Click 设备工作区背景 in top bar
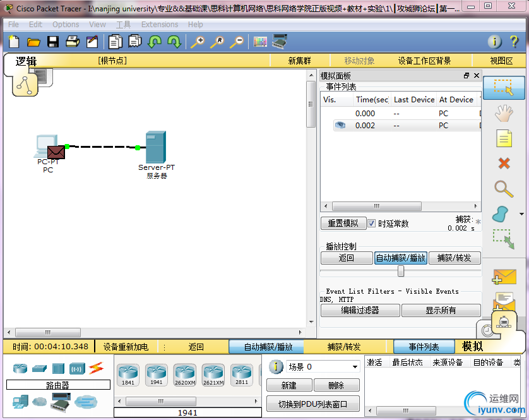Viewport: 529px width, 420px height. click(x=424, y=61)
